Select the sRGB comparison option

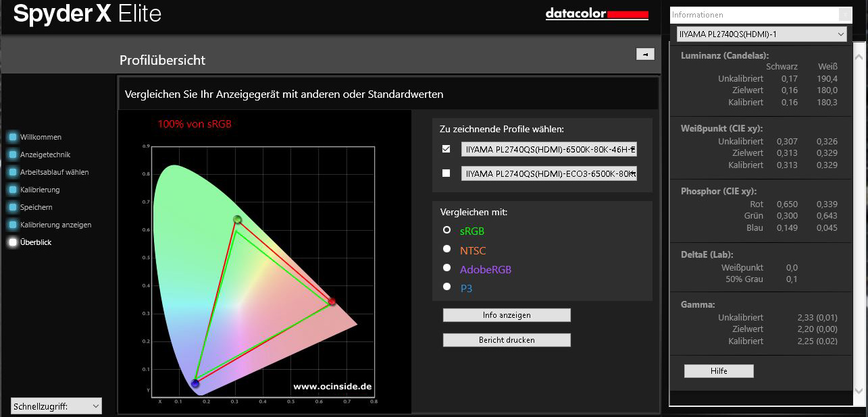coord(446,230)
